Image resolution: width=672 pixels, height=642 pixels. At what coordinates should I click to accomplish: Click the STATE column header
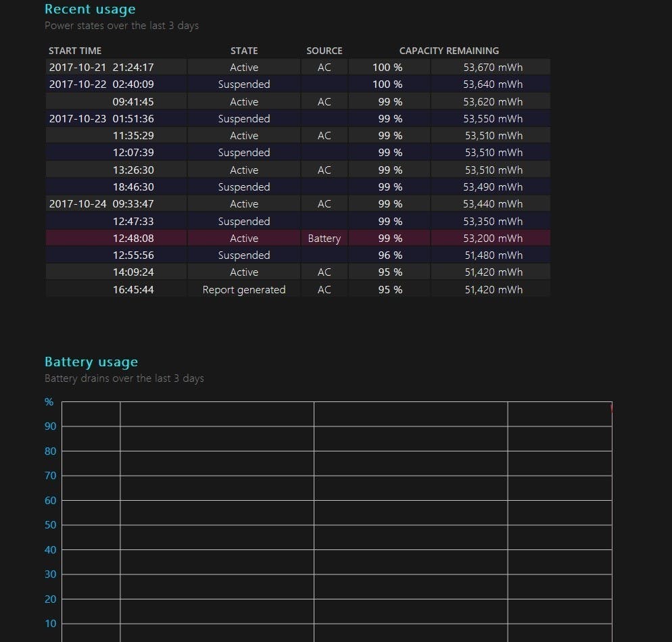click(244, 51)
